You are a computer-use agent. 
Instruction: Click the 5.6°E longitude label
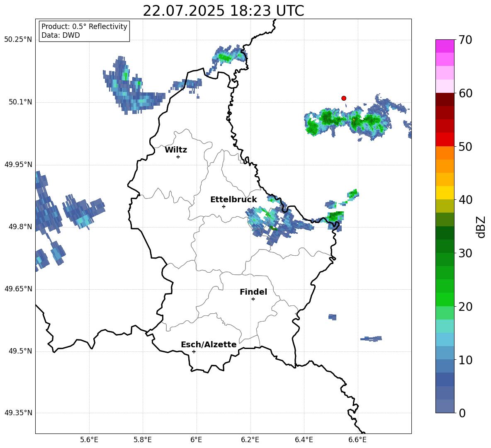89,440
